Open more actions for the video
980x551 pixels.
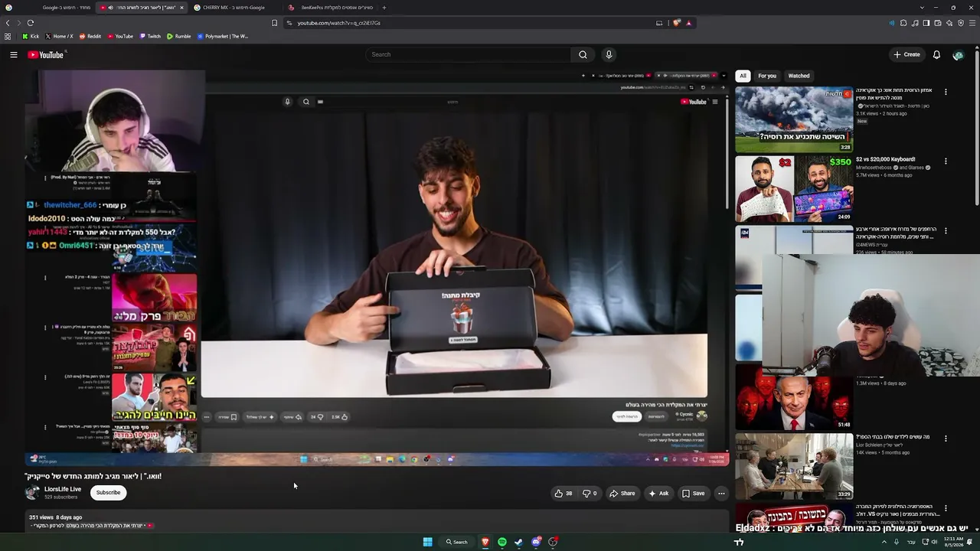click(x=721, y=494)
